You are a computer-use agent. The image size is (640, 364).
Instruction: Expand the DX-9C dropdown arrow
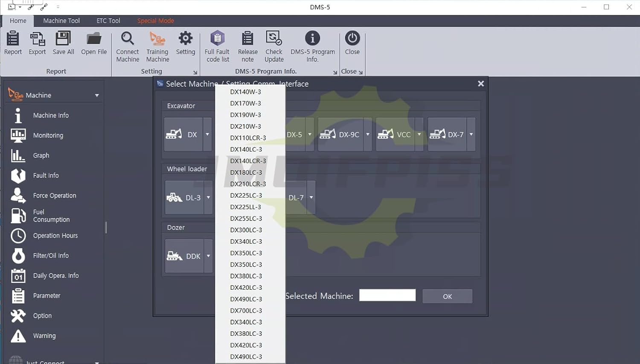[x=368, y=134]
